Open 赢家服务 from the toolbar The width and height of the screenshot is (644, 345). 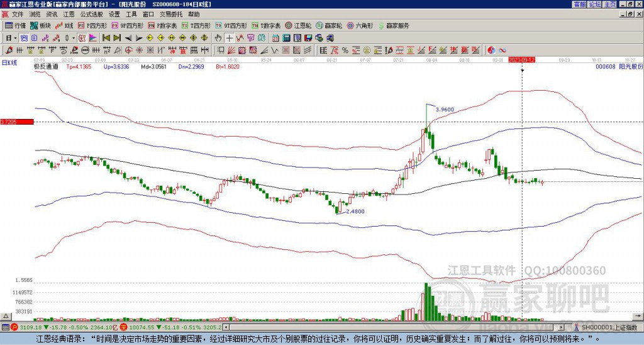point(394,25)
